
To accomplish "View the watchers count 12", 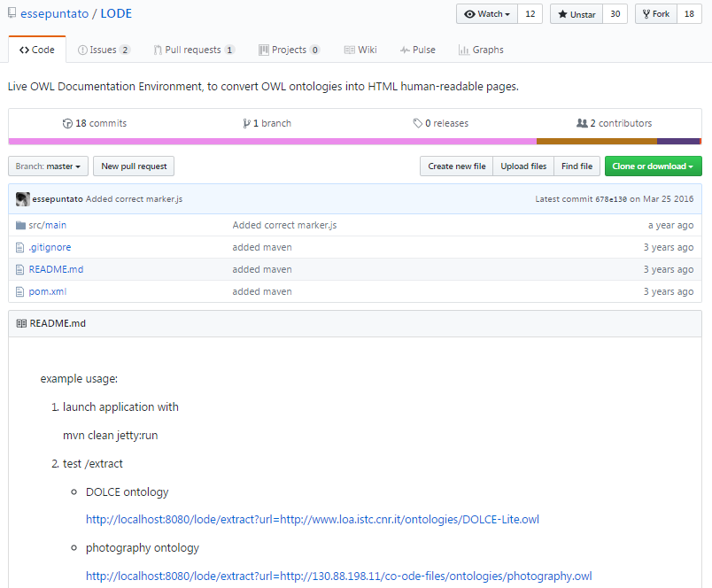I will pos(530,14).
